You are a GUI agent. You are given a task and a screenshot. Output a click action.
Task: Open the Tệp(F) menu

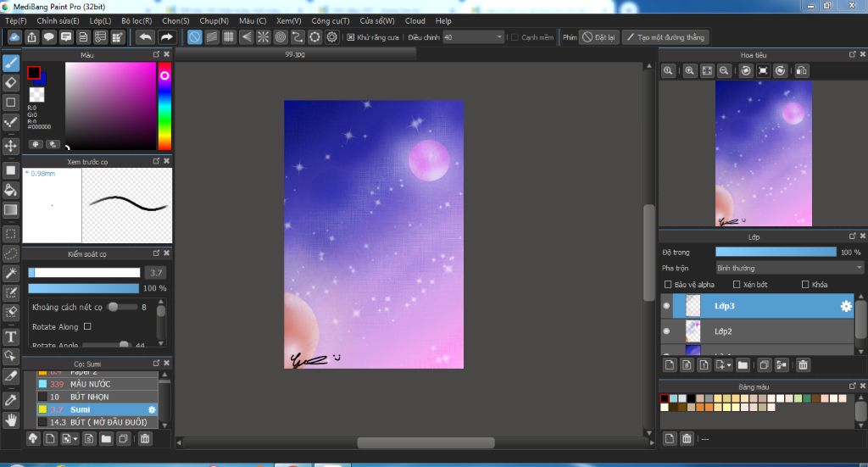point(15,21)
